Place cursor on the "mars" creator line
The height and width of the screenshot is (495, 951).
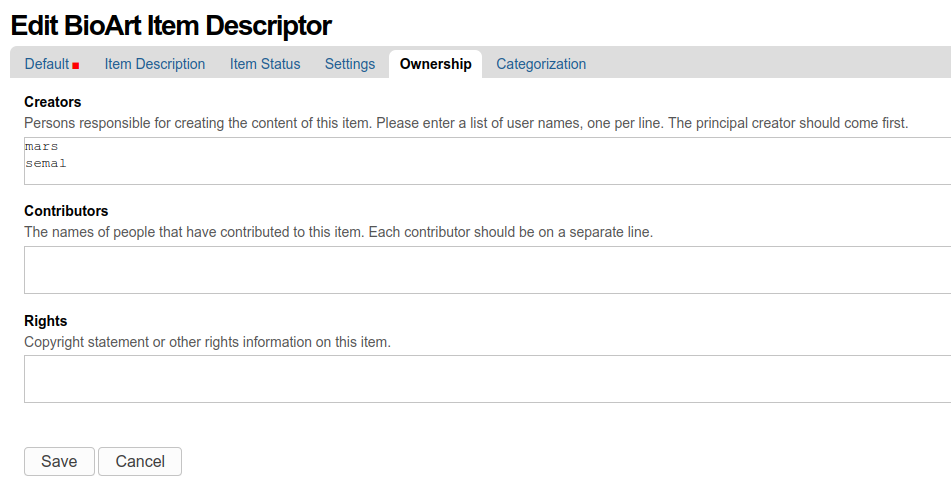42,146
